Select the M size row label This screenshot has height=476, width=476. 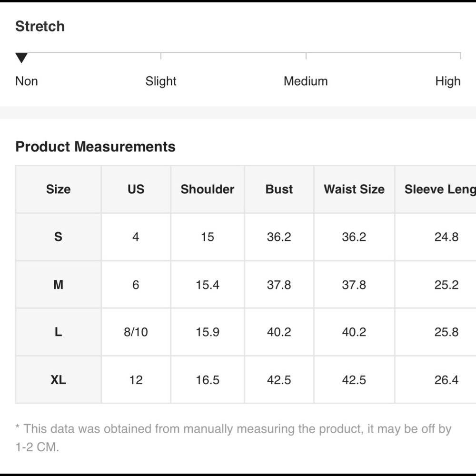pos(58,285)
